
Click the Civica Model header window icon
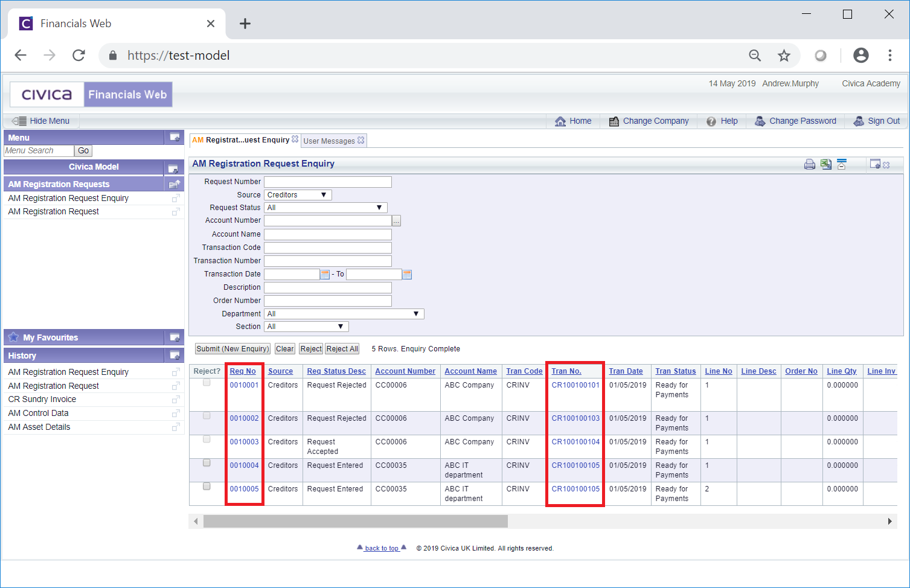pyautogui.click(x=173, y=168)
